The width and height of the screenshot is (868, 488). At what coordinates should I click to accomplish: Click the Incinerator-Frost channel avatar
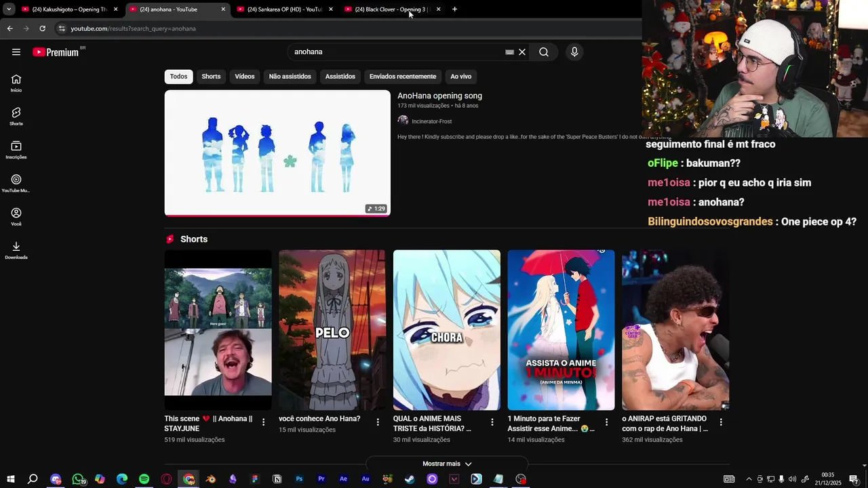pos(403,121)
